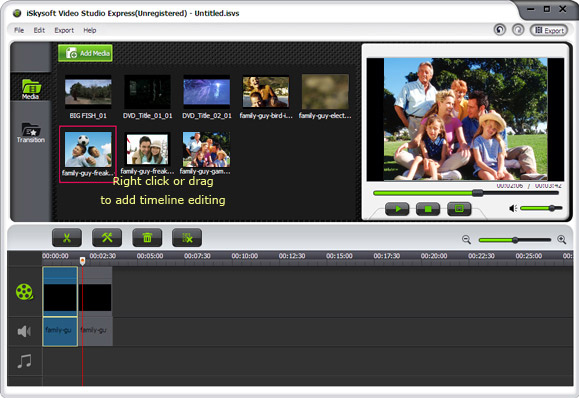Viewport: 579px width, 398px height.
Task: Click the Add Media button
Action: (85, 53)
